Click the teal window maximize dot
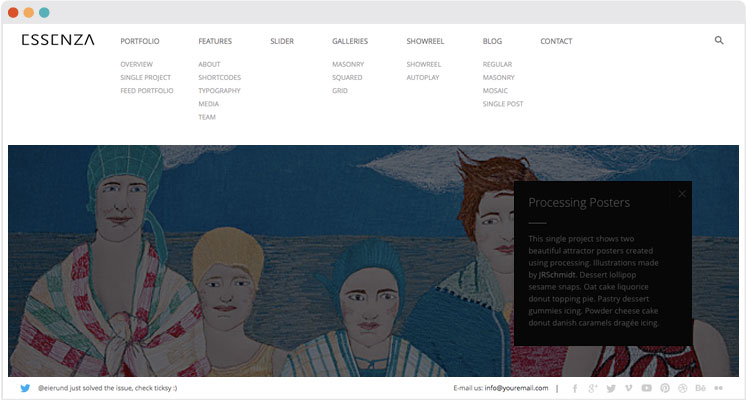 [44, 12]
